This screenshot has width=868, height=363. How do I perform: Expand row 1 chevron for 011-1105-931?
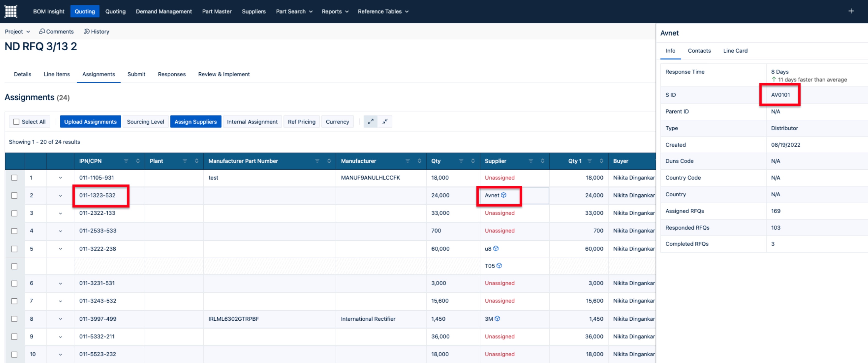click(x=60, y=177)
